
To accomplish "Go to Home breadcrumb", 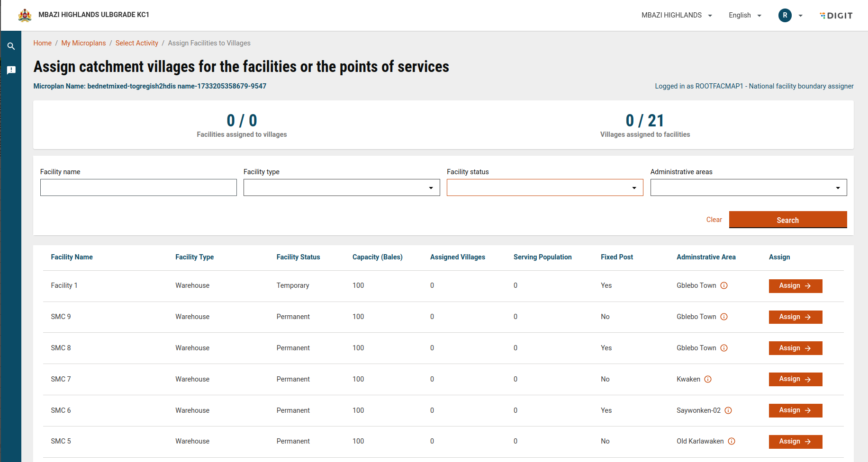I will tap(42, 43).
